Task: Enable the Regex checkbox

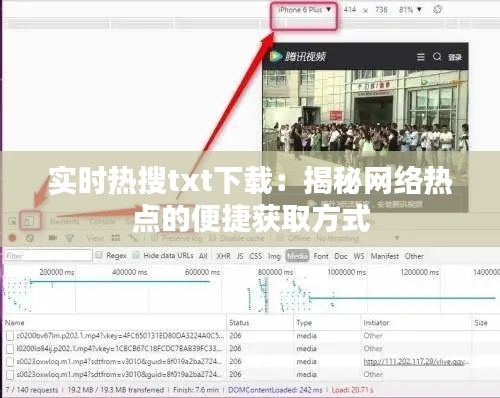Action: point(99,255)
